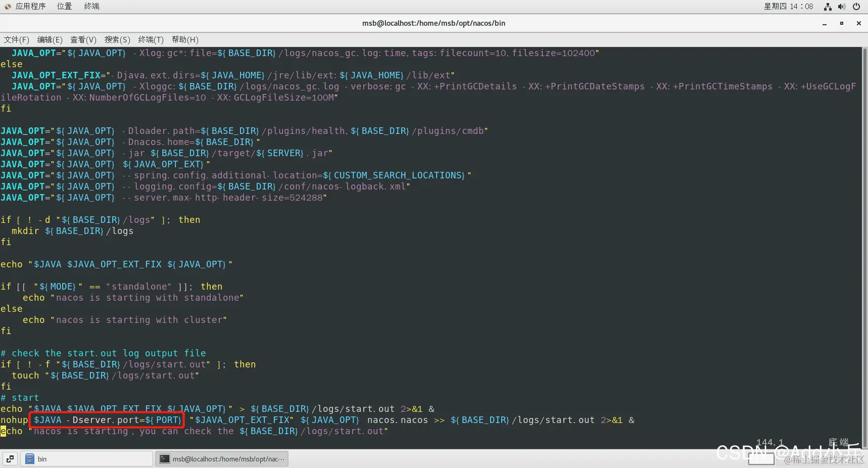Click the terminal vertical scrollbar
The height and width of the screenshot is (468, 868).
click(x=864, y=248)
